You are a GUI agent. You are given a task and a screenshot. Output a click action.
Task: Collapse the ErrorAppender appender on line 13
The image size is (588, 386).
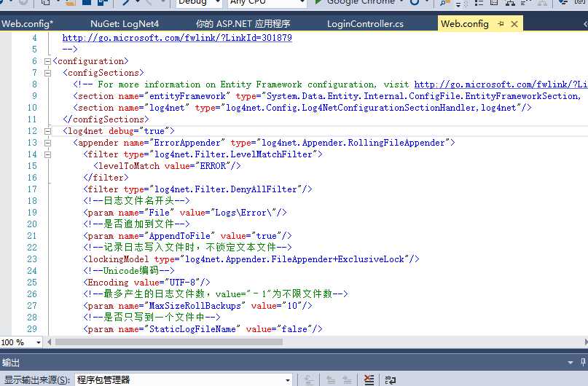pos(47,143)
